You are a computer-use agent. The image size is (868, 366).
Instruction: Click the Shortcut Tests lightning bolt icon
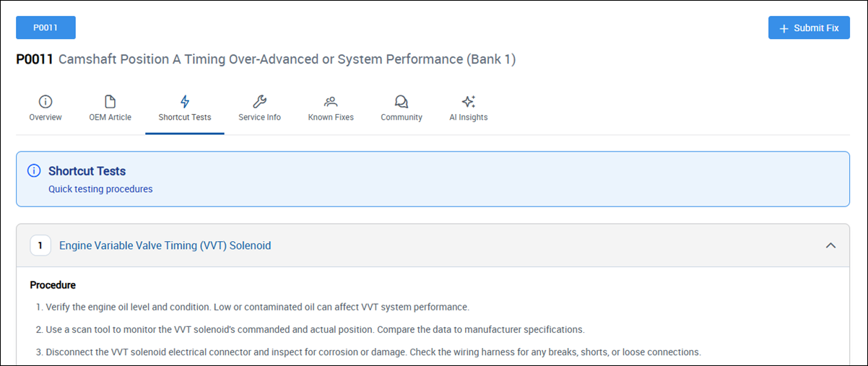pyautogui.click(x=185, y=101)
